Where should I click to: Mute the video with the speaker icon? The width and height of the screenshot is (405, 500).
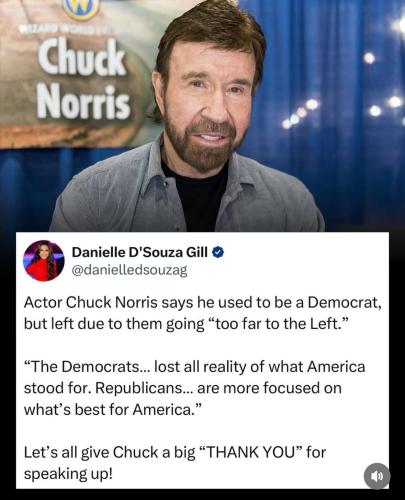(x=377, y=476)
